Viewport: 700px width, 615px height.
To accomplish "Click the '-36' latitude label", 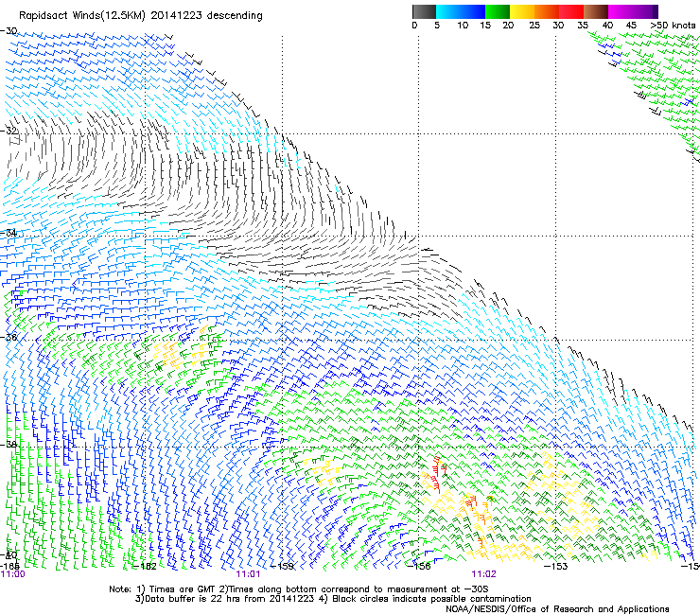I will [x=9, y=337].
